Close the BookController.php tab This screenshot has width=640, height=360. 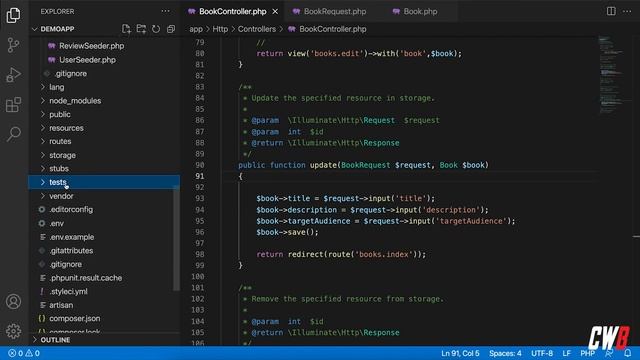(275, 11)
